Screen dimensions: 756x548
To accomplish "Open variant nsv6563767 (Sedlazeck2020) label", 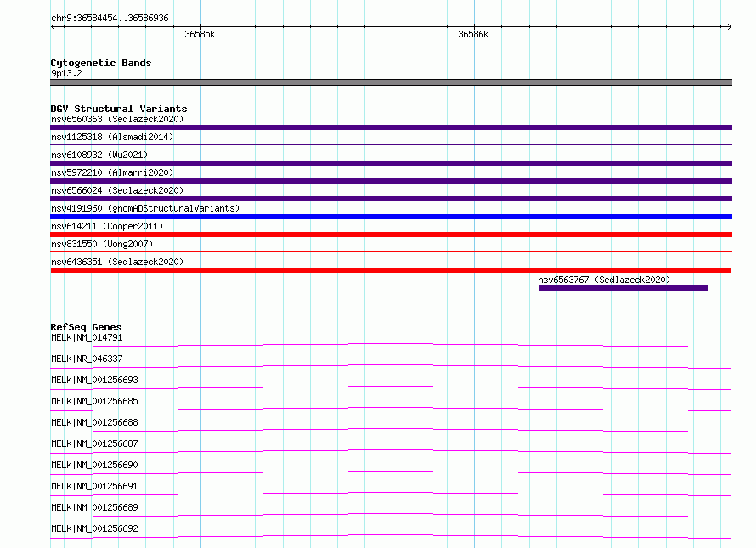I will tap(604, 280).
